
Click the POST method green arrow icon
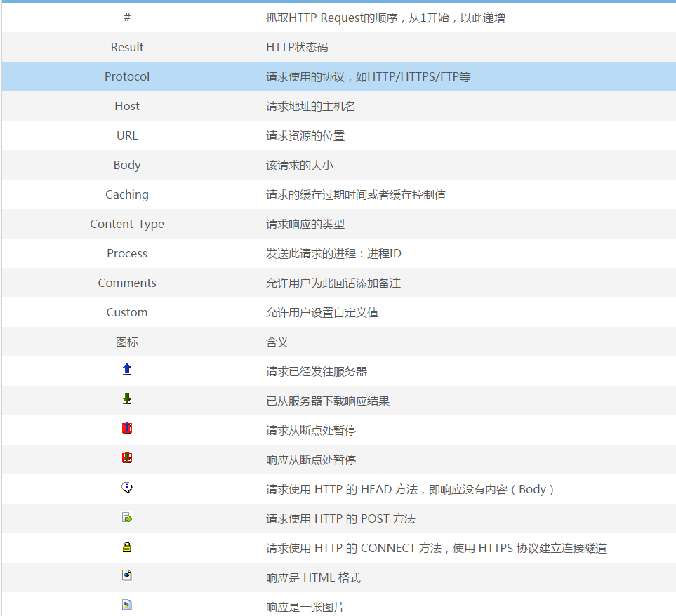(127, 517)
